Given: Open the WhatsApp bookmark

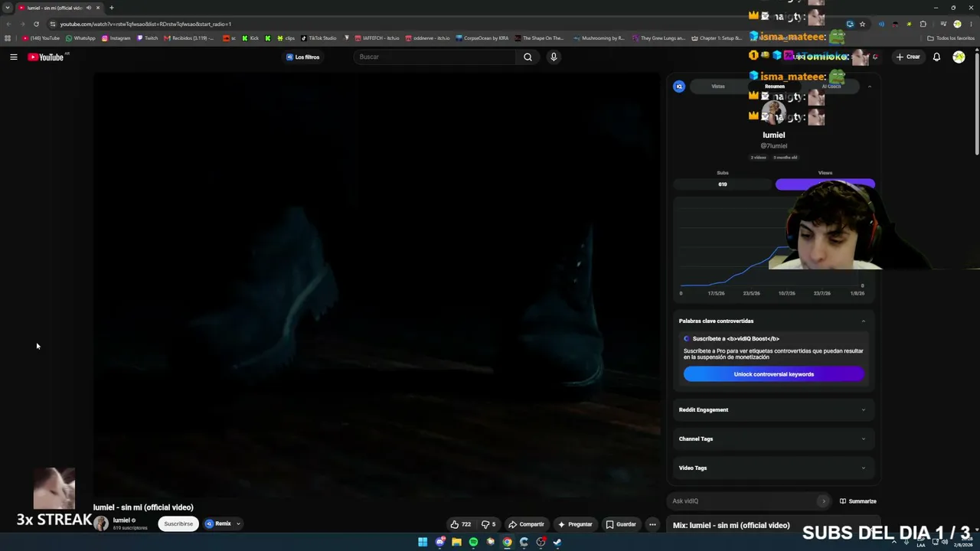Looking at the screenshot, I should pyautogui.click(x=80, y=38).
